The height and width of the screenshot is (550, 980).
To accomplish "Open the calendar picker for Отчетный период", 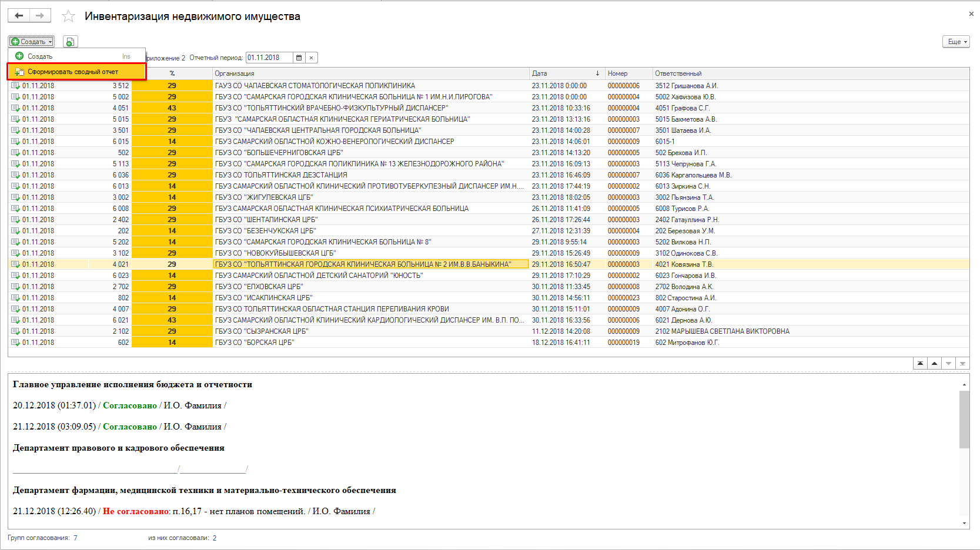I will [x=299, y=58].
